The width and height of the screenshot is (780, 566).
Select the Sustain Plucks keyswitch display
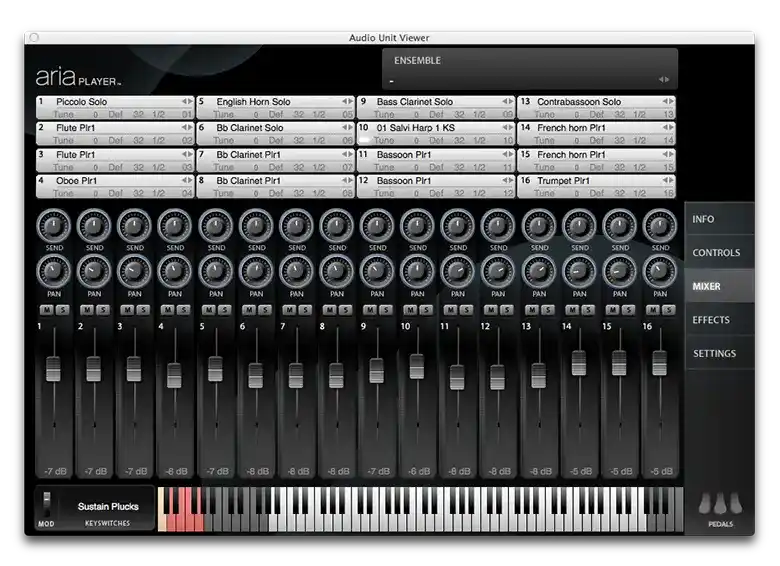108,506
